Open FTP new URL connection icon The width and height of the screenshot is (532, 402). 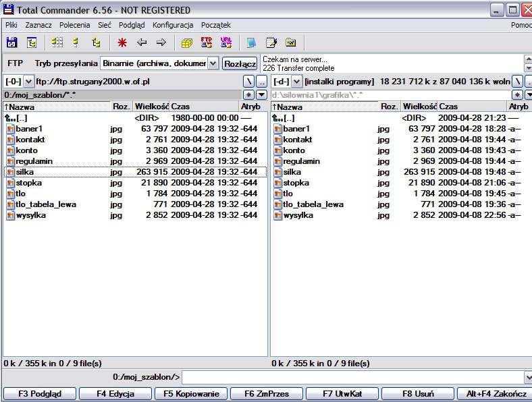(x=226, y=42)
